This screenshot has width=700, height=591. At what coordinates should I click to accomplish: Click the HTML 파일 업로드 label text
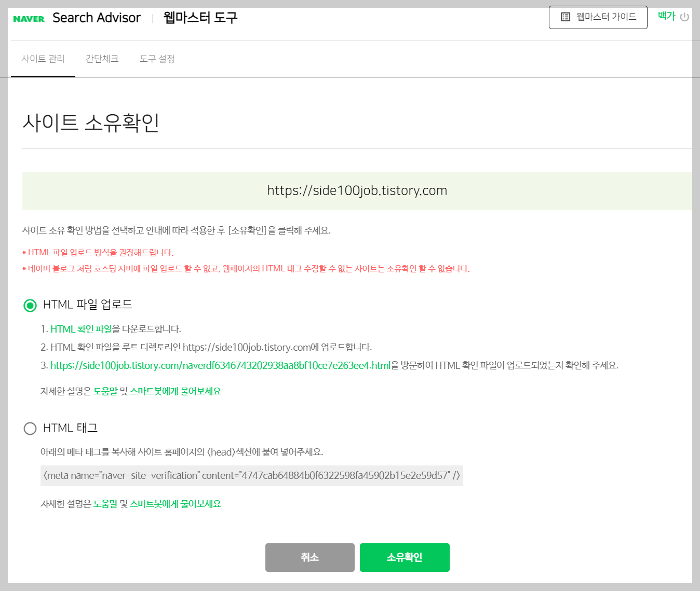coord(88,305)
